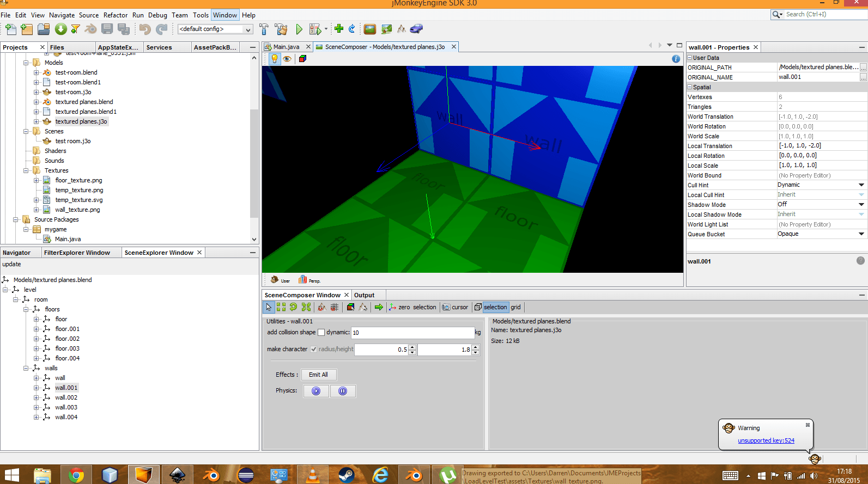The image size is (868, 484).
Task: Click the Emit All button
Action: [x=319, y=375]
